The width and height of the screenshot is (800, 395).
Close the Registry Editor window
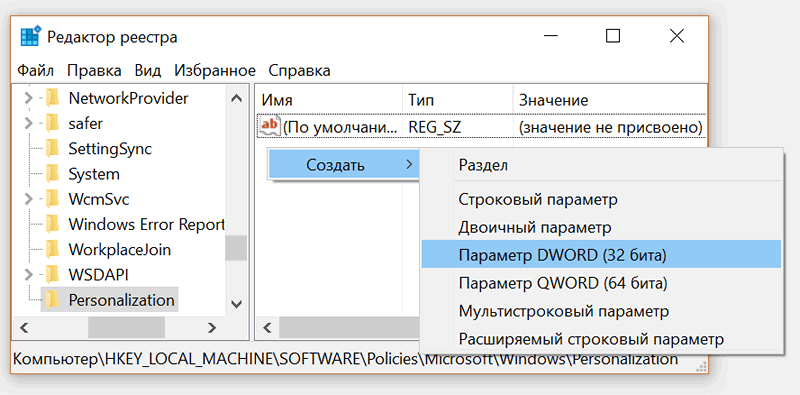[x=677, y=36]
